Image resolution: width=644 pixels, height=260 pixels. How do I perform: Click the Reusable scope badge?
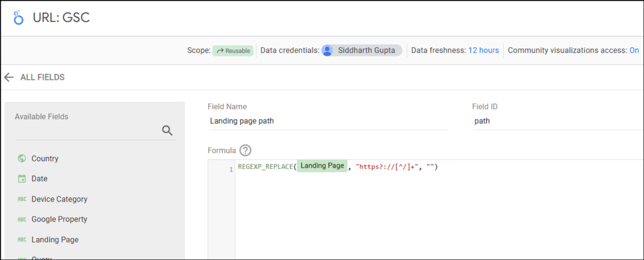(233, 51)
